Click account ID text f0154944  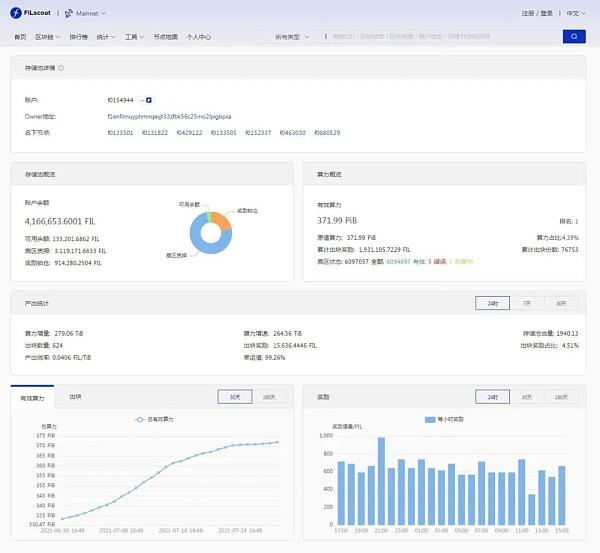click(x=120, y=100)
